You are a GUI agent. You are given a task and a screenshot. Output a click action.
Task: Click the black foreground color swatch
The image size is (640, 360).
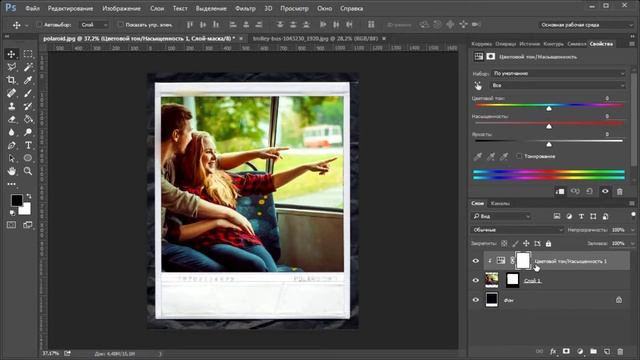(16, 200)
